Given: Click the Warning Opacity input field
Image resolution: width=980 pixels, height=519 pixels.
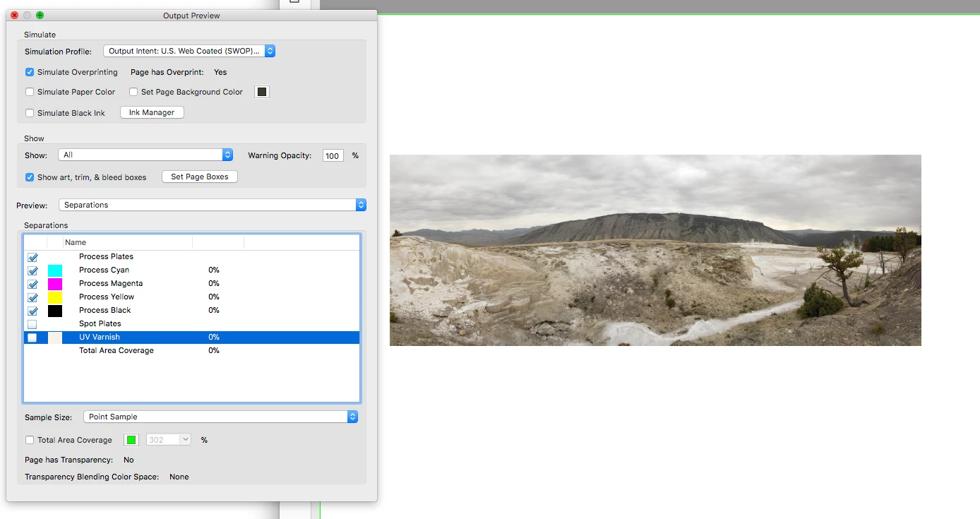Looking at the screenshot, I should point(333,155).
